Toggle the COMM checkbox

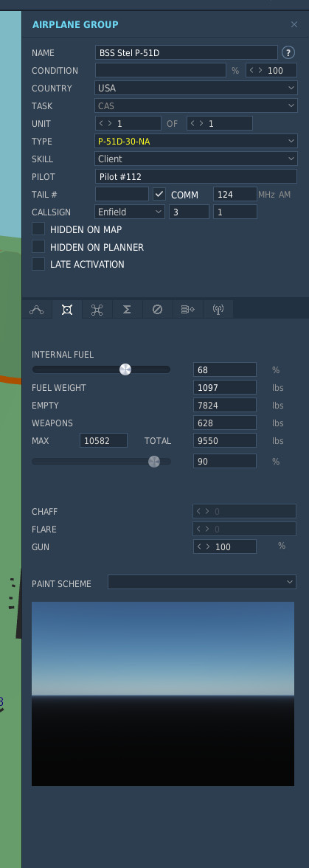coord(159,194)
